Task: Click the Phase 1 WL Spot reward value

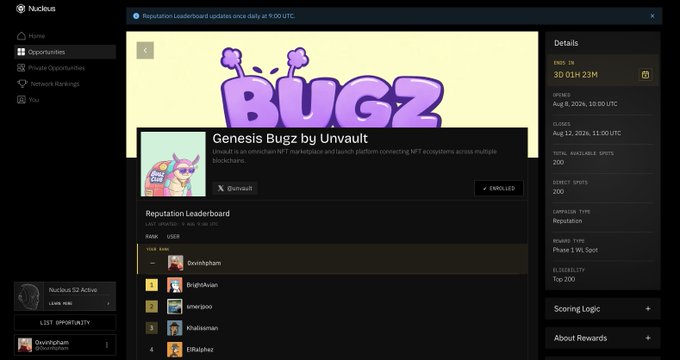Action: pos(575,250)
